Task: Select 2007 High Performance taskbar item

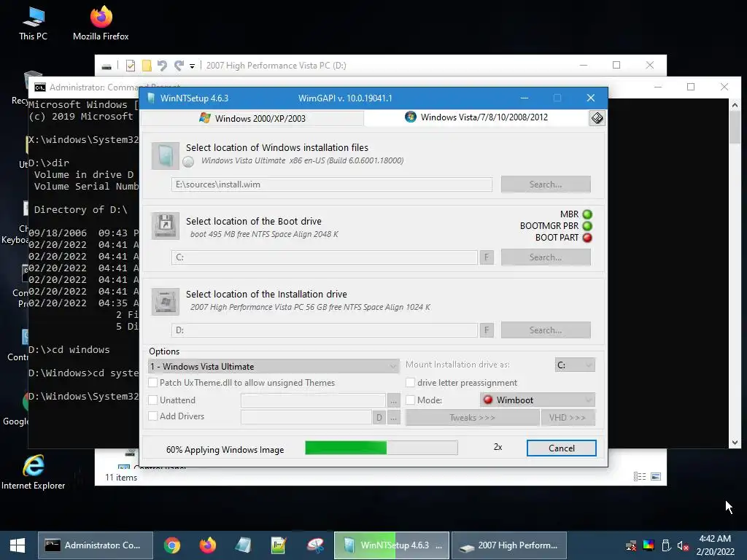Action: (x=509, y=545)
